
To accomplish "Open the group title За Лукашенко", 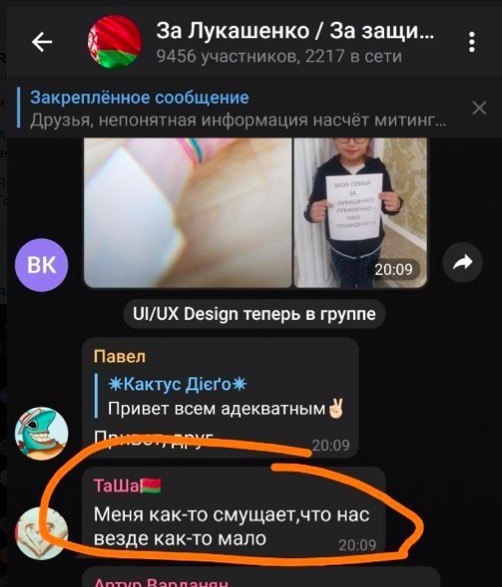I will click(x=295, y=31).
